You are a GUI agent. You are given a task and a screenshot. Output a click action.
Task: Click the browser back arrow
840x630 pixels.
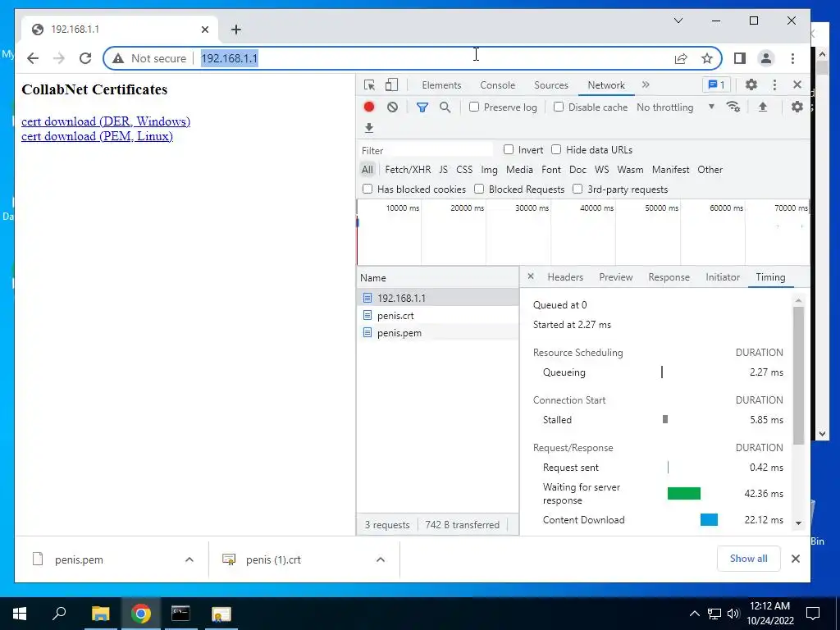33,58
